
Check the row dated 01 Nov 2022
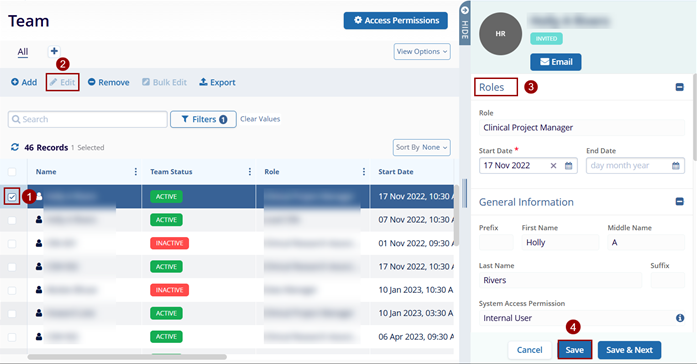click(x=12, y=244)
